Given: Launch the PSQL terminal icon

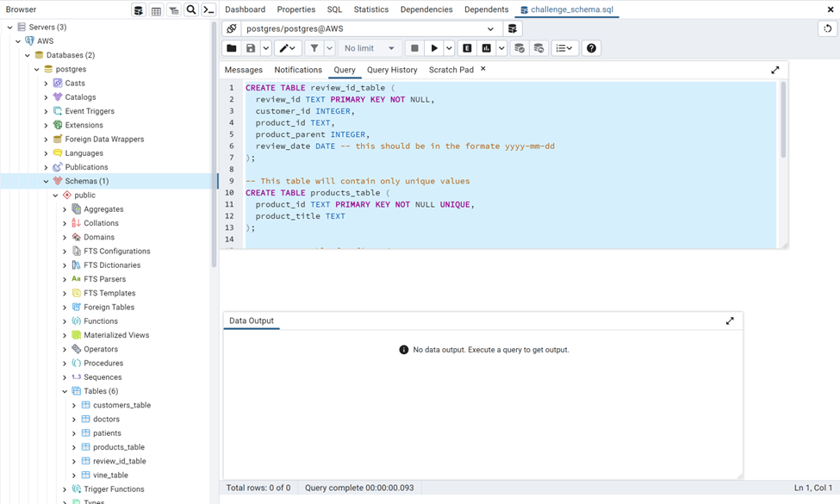Looking at the screenshot, I should pyautogui.click(x=208, y=9).
